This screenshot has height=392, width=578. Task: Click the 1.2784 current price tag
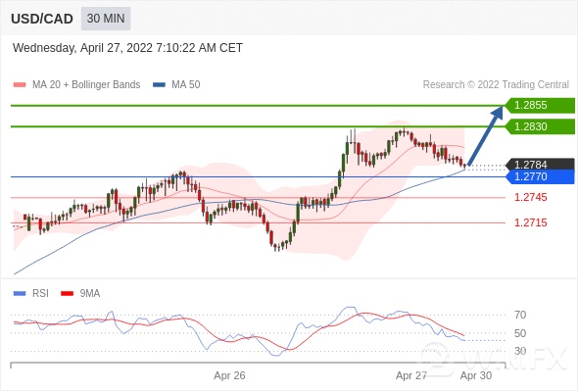[540, 164]
